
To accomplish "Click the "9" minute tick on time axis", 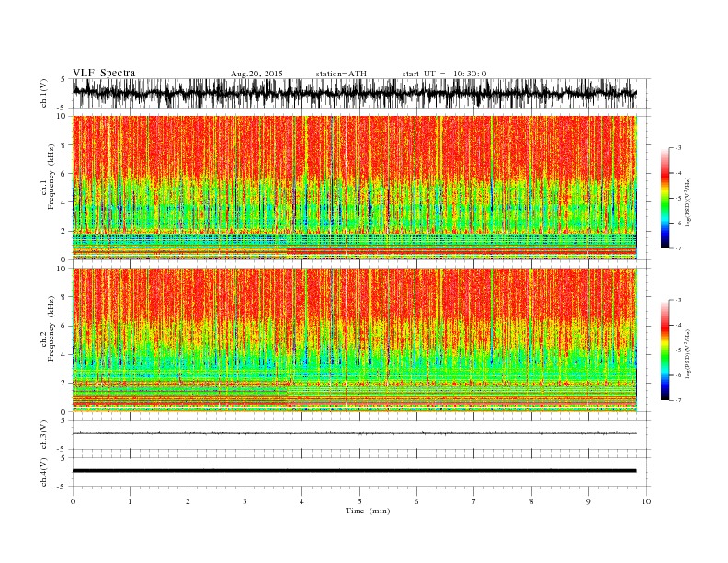I will (588, 501).
